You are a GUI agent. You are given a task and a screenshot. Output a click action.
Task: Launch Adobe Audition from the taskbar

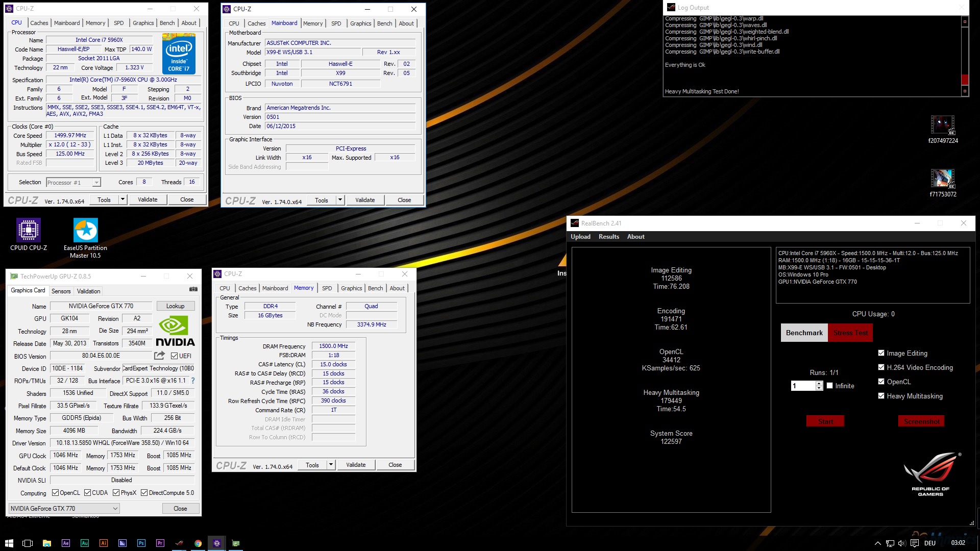85,543
